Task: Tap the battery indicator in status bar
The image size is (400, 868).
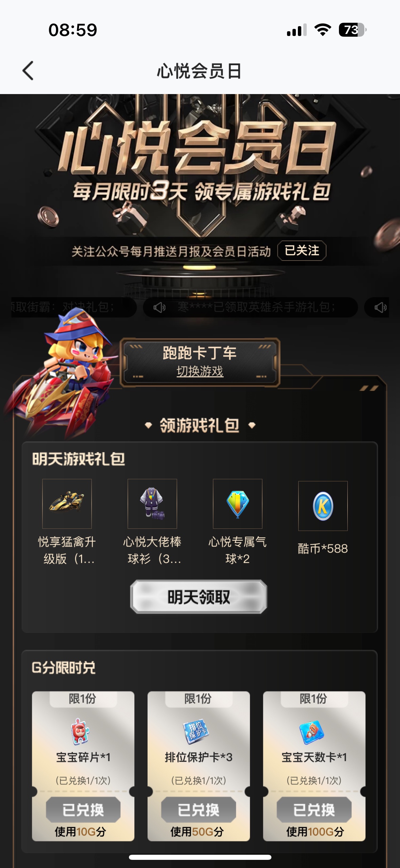Action: [x=353, y=30]
